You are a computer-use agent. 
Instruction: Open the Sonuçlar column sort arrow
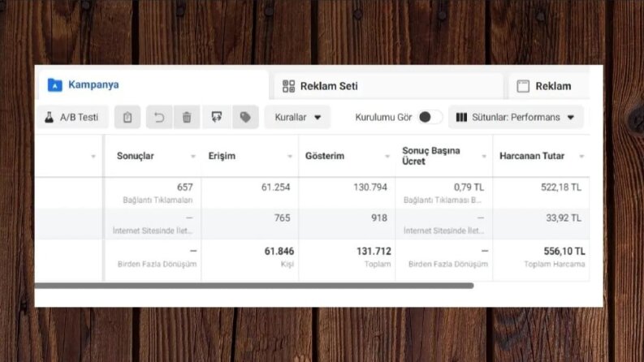[193, 157]
